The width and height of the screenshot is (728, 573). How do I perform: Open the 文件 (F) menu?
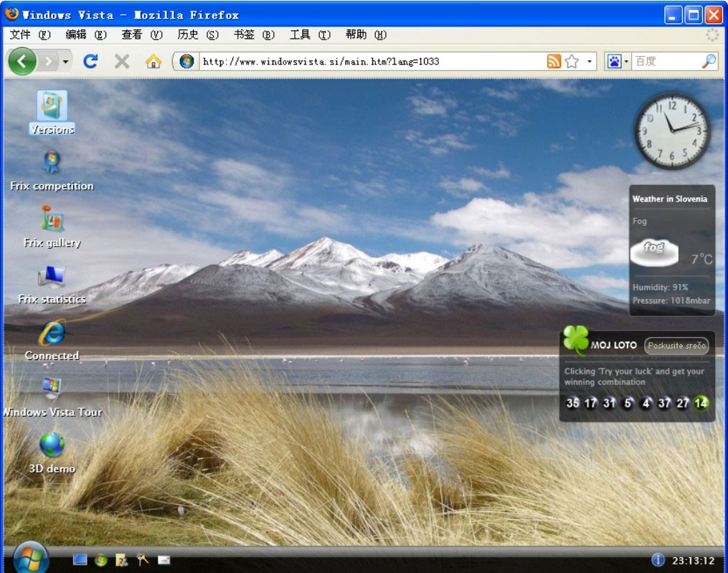coord(29,35)
